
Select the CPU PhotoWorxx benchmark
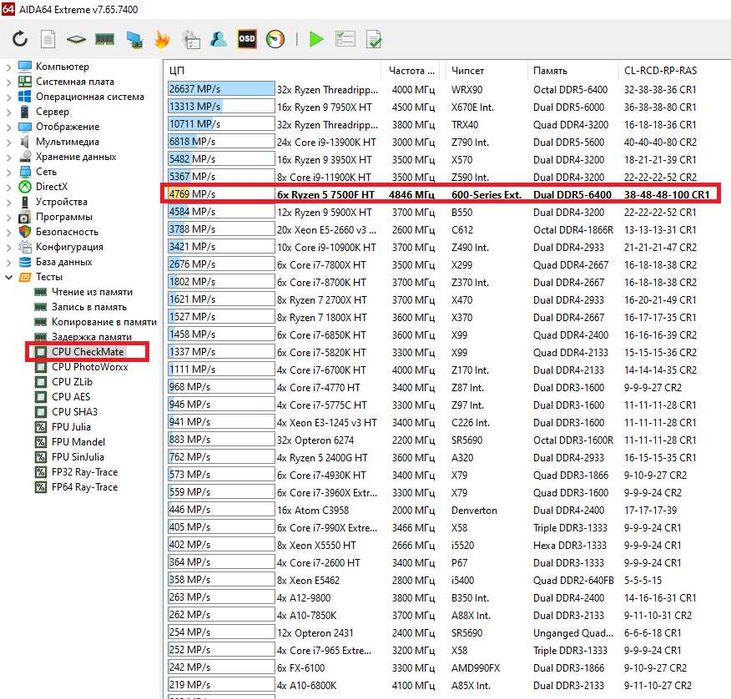pyautogui.click(x=90, y=367)
